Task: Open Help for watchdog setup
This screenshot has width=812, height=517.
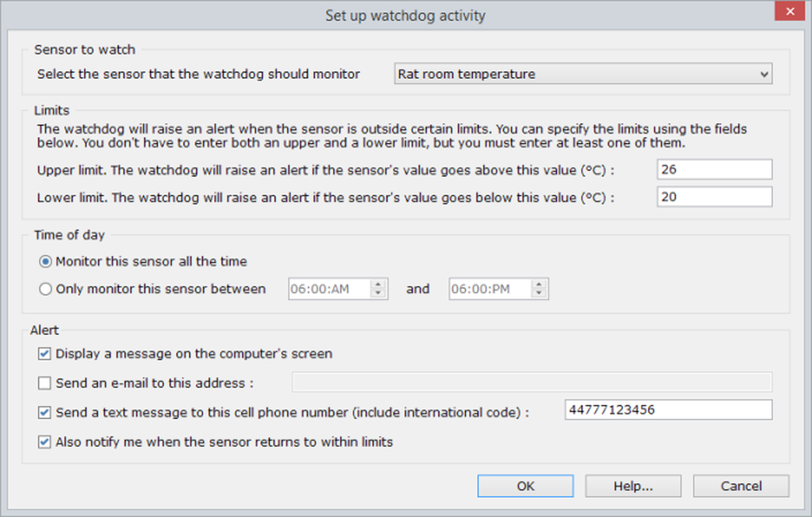Action: pos(633,486)
